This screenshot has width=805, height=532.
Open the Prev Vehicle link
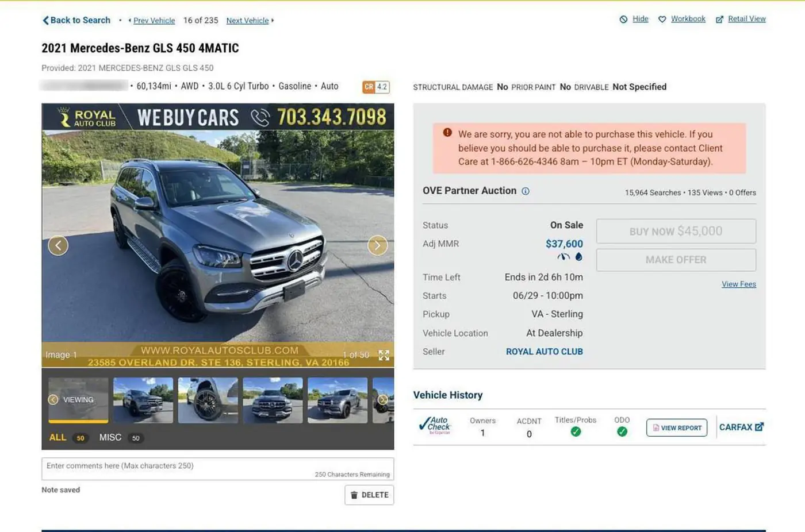click(154, 21)
